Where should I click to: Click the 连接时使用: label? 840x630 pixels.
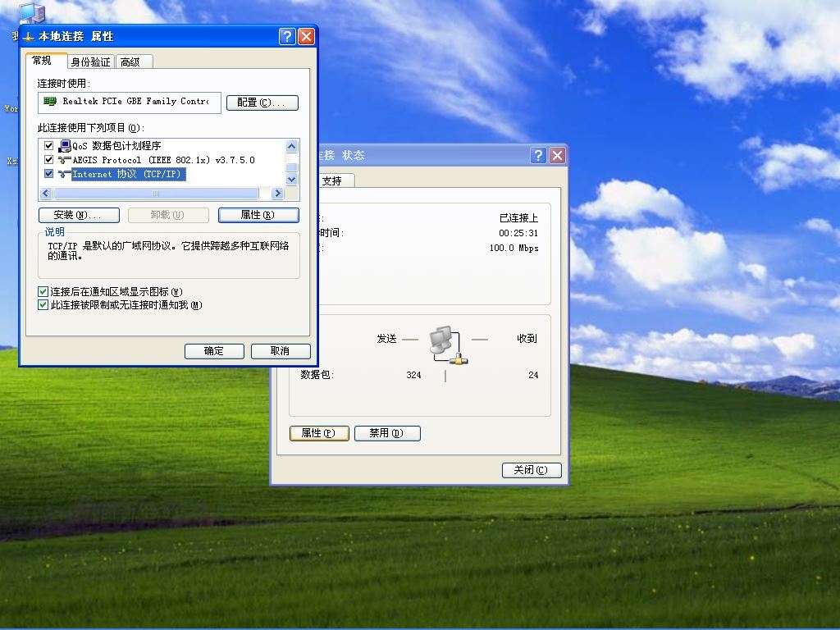[x=64, y=83]
